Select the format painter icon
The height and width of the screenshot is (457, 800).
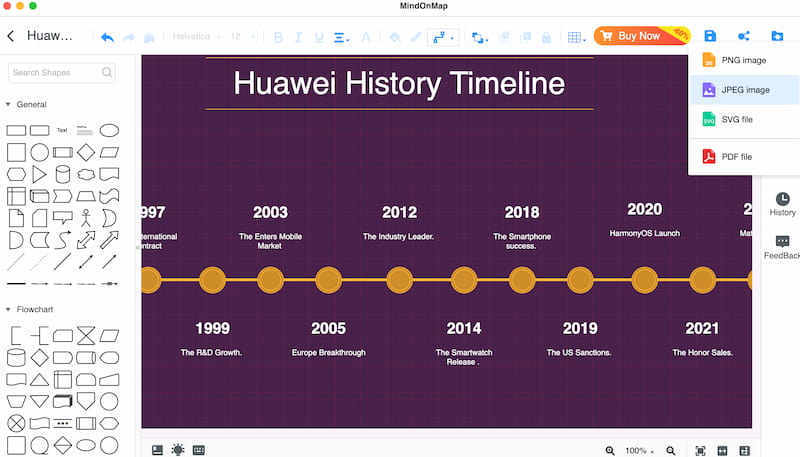point(149,37)
